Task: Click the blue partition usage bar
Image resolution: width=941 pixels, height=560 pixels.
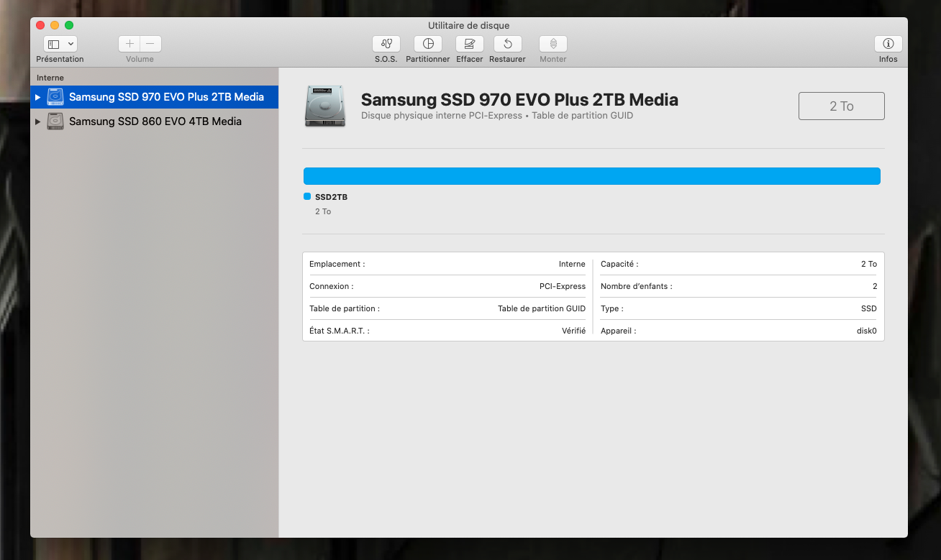Action: pyautogui.click(x=592, y=176)
